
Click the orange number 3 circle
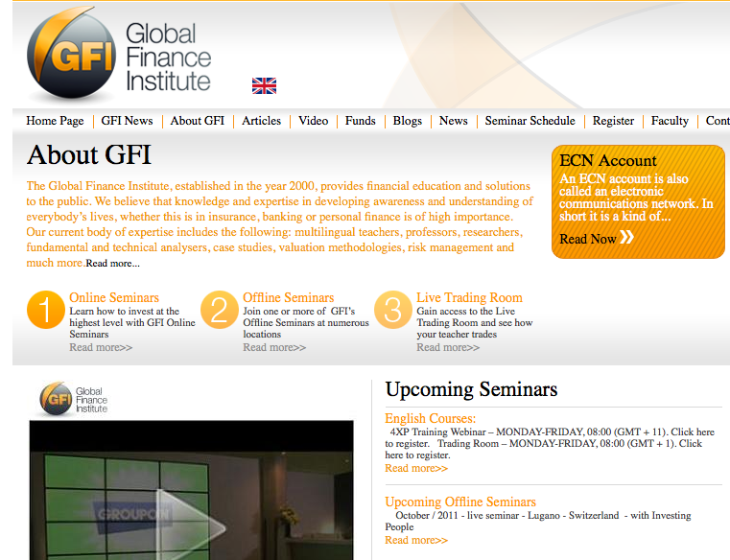pos(393,310)
